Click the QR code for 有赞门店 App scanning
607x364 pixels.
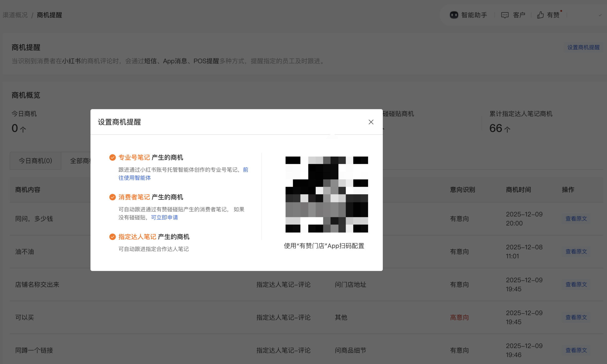326,194
